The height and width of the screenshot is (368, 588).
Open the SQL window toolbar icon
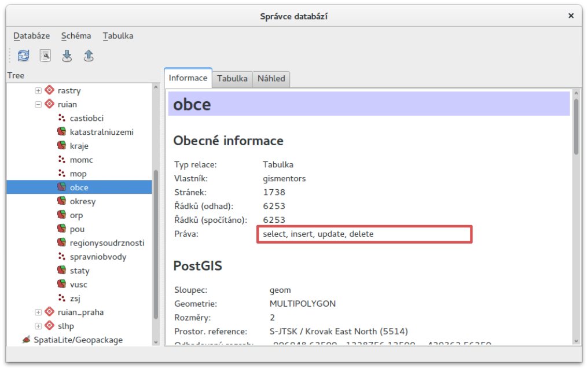pyautogui.click(x=45, y=56)
